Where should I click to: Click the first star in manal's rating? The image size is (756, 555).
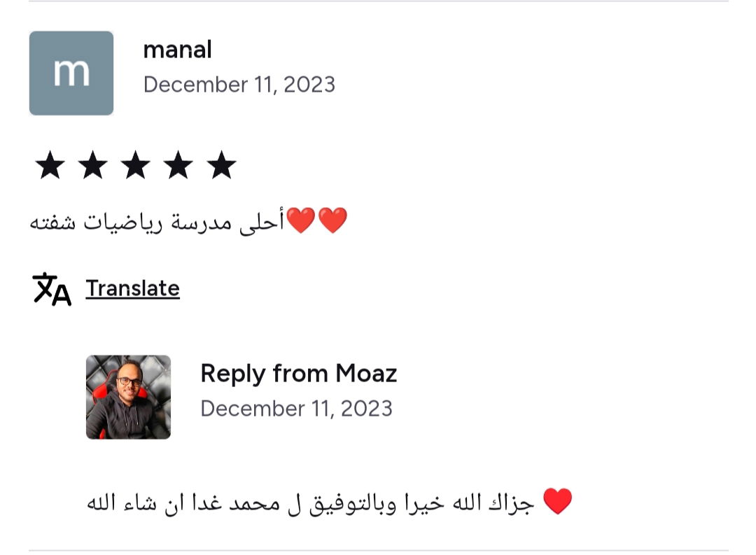[50, 167]
